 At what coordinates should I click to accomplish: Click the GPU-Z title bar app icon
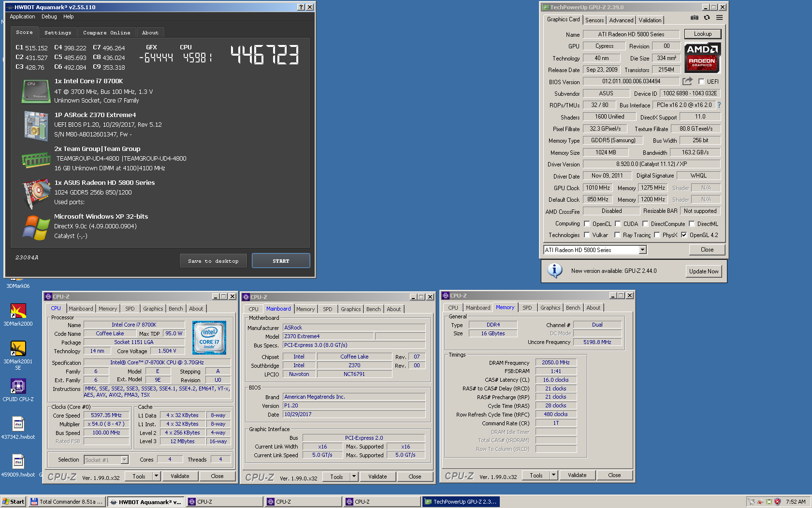(x=545, y=7)
